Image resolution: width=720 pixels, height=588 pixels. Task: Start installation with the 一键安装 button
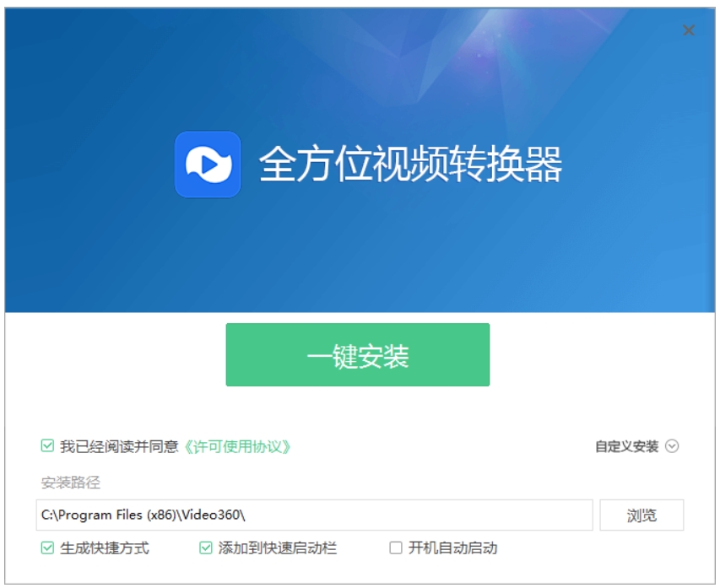pyautogui.click(x=358, y=355)
